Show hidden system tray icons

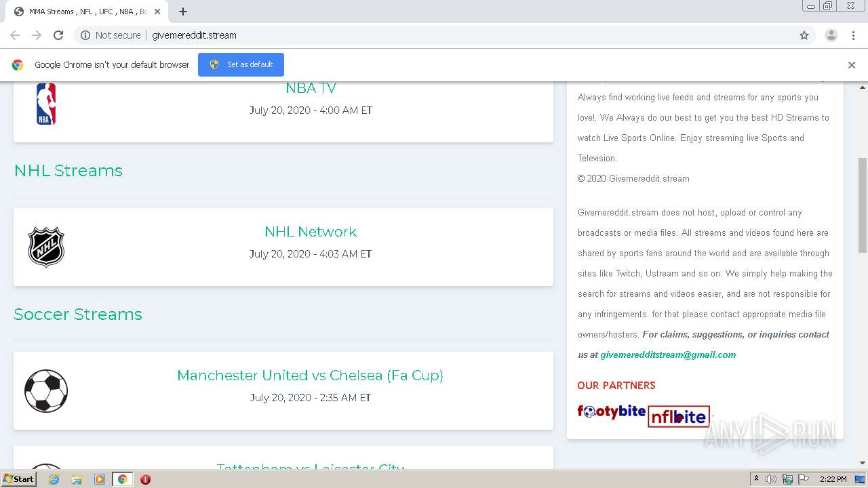[x=756, y=479]
